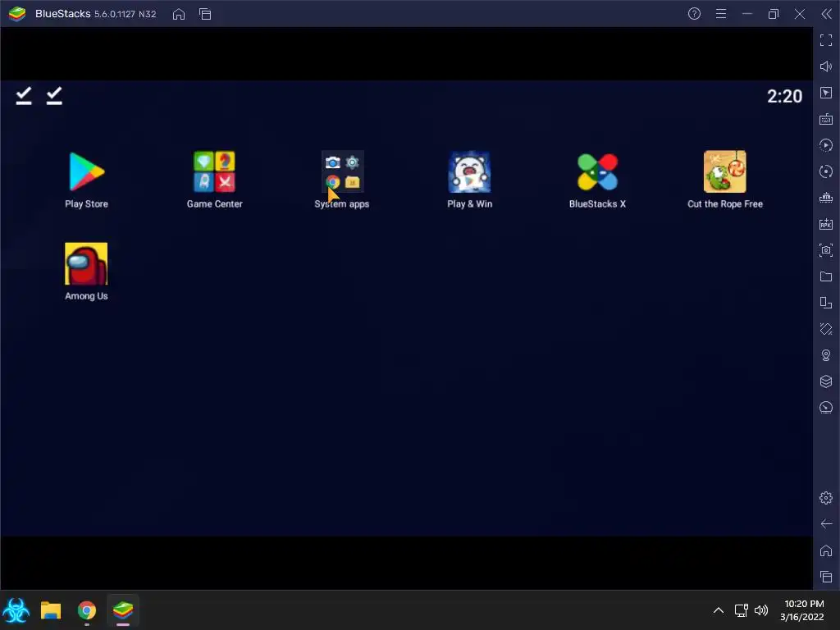Click the sidebar volume speaker icon
The height and width of the screenshot is (630, 840).
tap(826, 66)
